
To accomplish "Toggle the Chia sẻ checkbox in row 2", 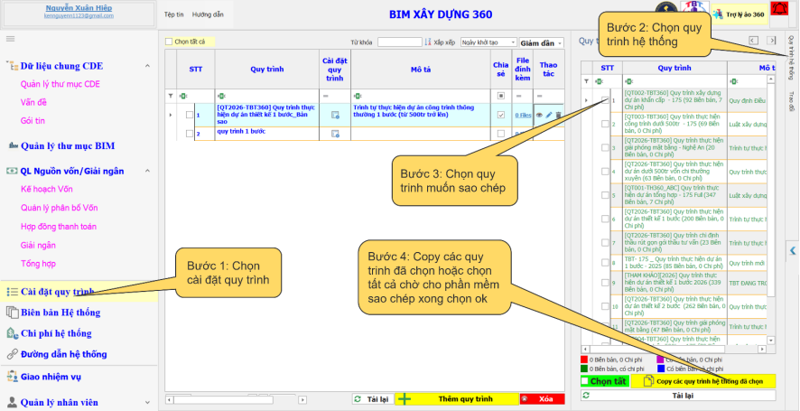I will [x=501, y=134].
